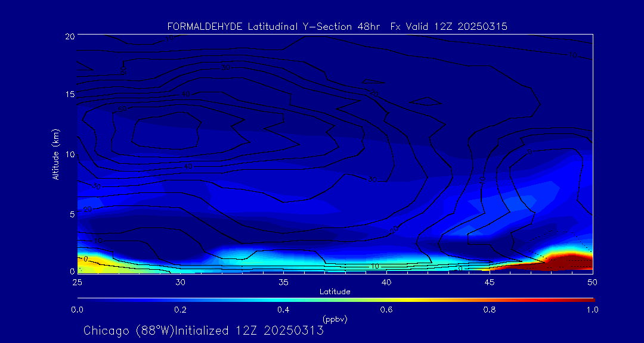Select altitude axis tick label 15
Screen dimensions: 644x343
click(69, 94)
